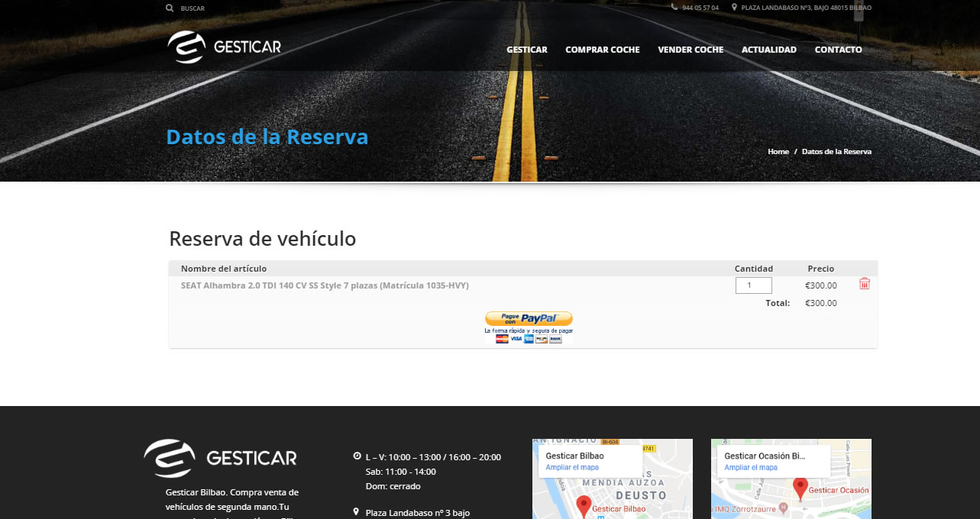Click the Cantidad column header
The width and height of the screenshot is (980, 519).
tap(754, 269)
